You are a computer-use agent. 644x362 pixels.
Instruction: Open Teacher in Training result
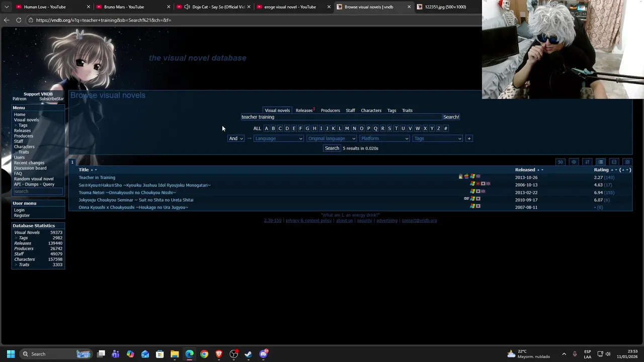pos(97,177)
